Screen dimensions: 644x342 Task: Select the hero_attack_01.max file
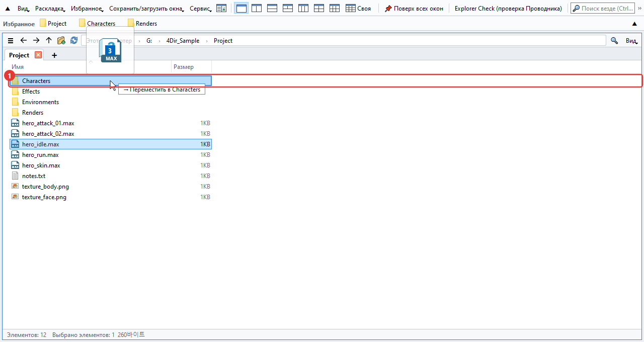pos(111,123)
